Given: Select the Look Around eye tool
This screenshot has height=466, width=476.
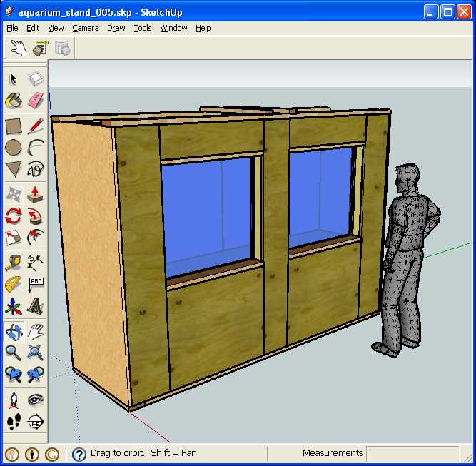Looking at the screenshot, I should 36,400.
